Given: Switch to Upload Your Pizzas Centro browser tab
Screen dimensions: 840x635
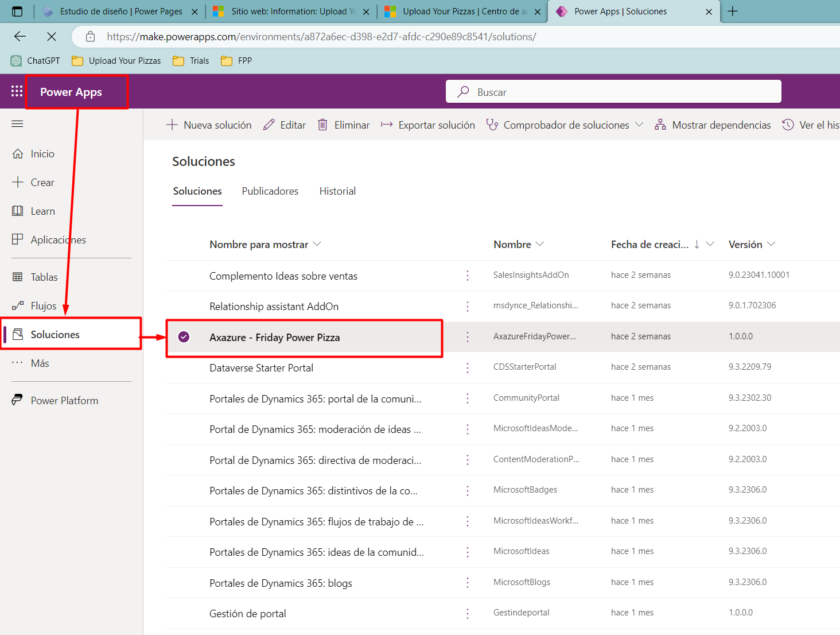Looking at the screenshot, I should pos(462,11).
